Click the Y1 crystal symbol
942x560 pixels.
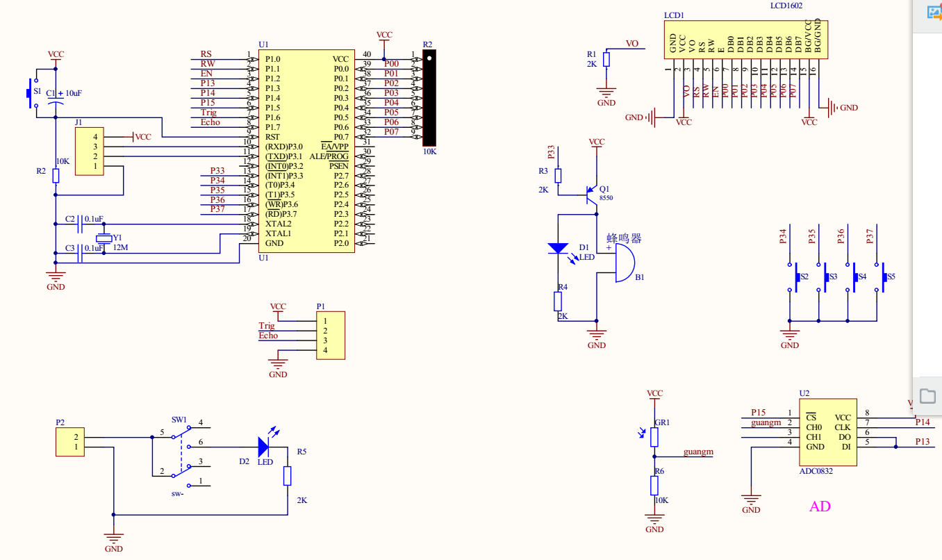[104, 239]
